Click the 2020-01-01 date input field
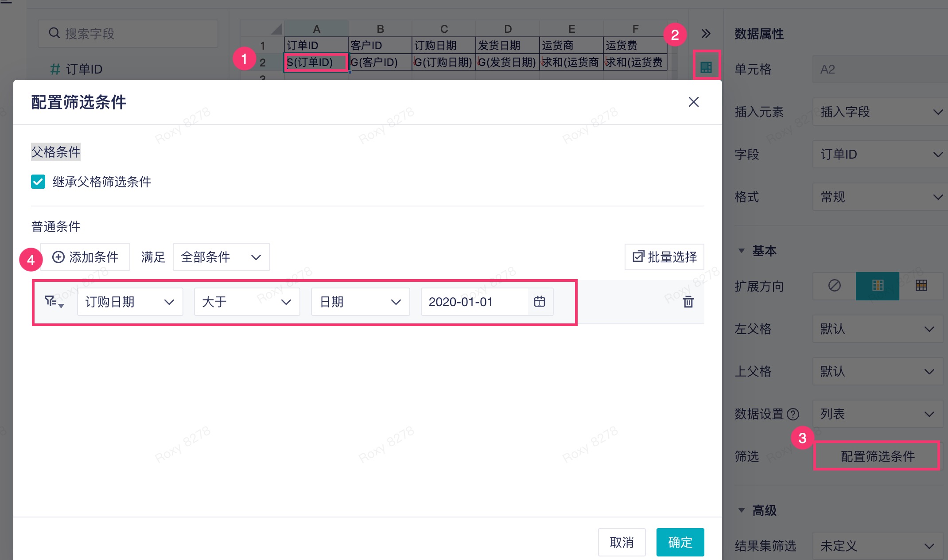Image resolution: width=948 pixels, height=560 pixels. point(474,302)
